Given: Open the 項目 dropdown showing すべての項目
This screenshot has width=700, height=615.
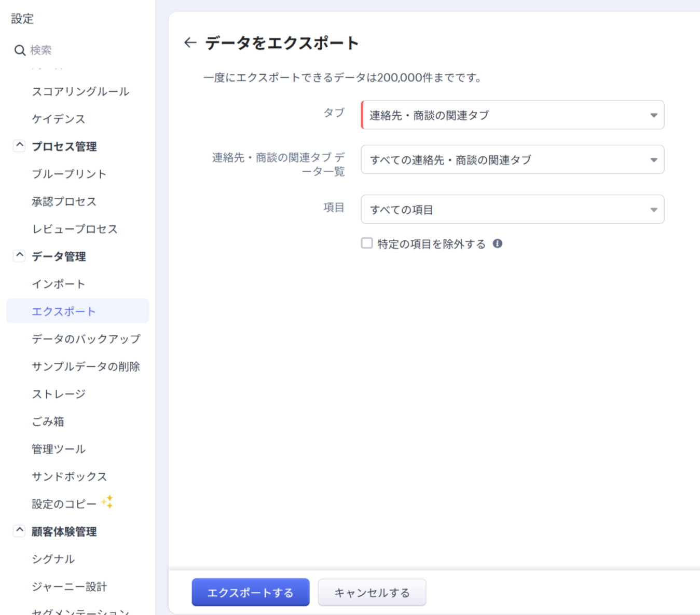Looking at the screenshot, I should tap(512, 210).
